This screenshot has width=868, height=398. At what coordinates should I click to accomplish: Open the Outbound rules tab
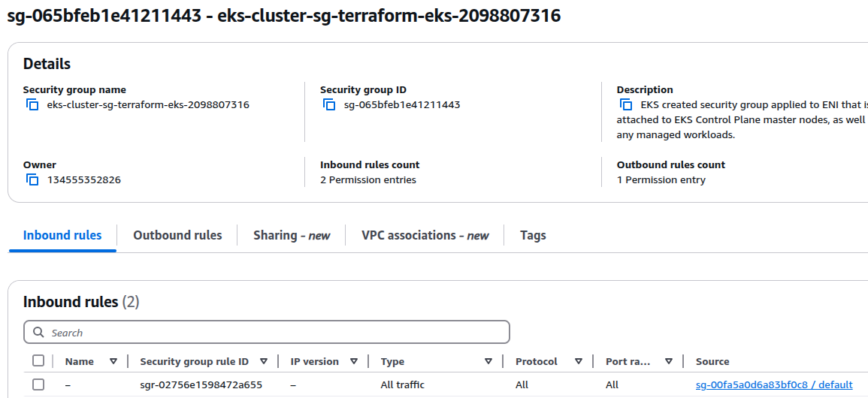coord(177,235)
